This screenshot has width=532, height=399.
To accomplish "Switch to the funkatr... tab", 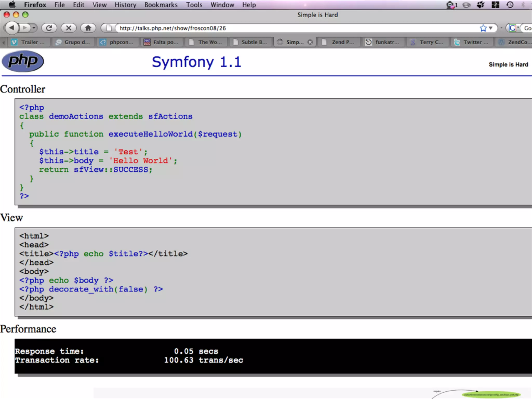I will 383,42.
